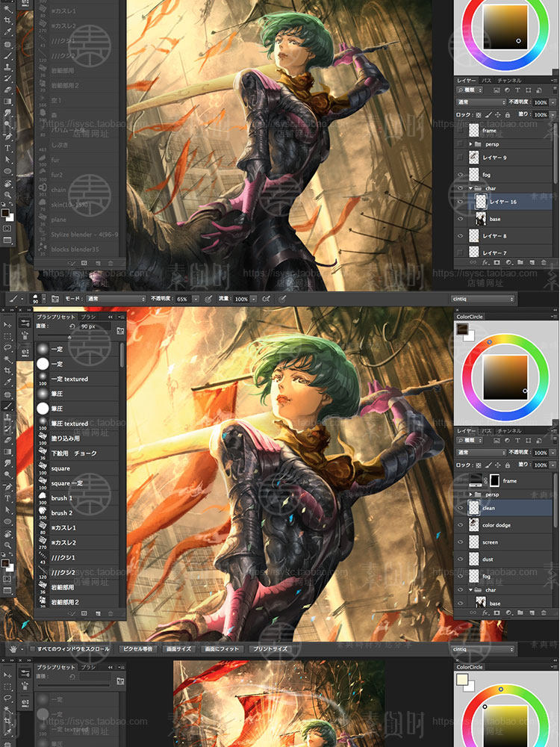Hide the 'clean' layer with its eye icon
The height and width of the screenshot is (747, 560).
point(461,508)
